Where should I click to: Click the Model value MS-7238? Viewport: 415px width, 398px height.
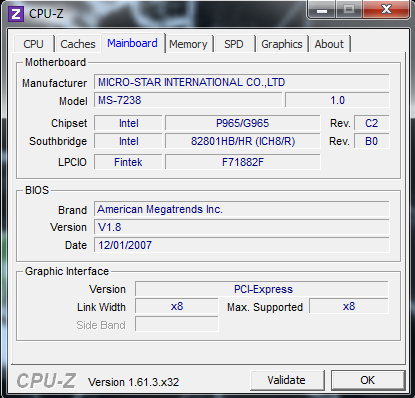tap(188, 100)
